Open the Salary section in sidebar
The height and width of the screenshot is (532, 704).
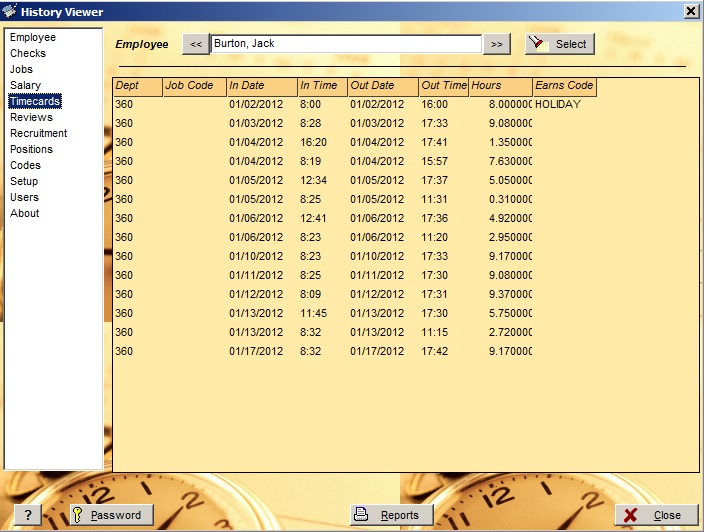point(26,85)
